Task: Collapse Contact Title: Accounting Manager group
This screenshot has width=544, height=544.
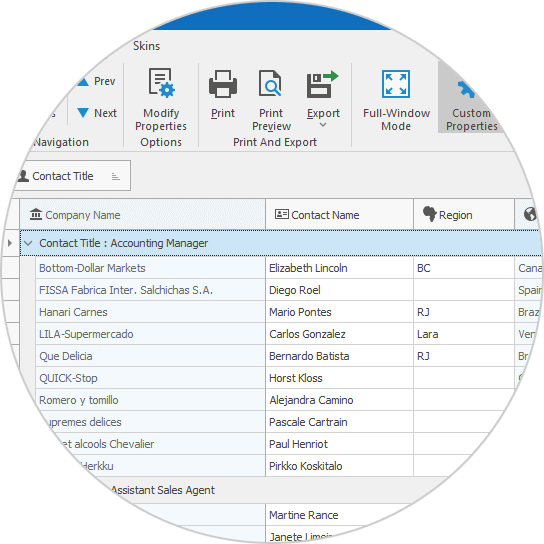Action: point(28,243)
